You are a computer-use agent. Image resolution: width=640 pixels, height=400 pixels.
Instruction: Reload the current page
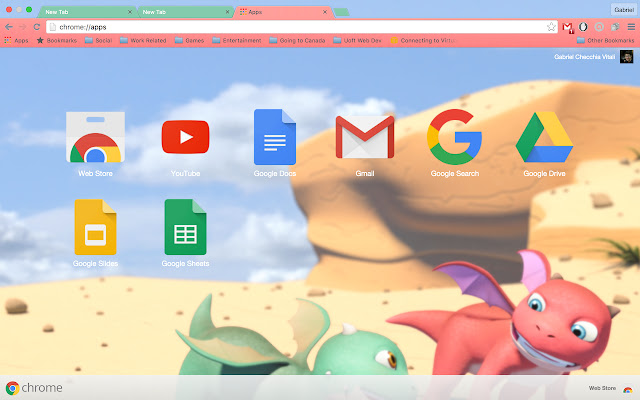(x=37, y=27)
